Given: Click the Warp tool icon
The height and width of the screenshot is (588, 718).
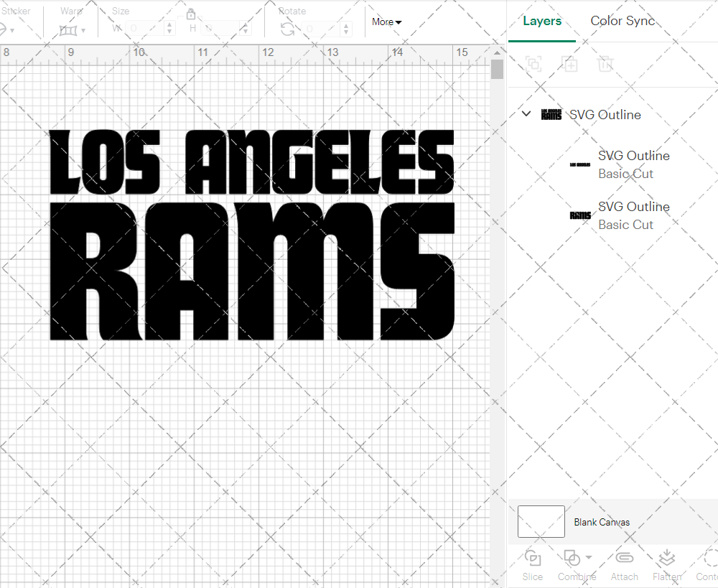Looking at the screenshot, I should coord(70,29).
